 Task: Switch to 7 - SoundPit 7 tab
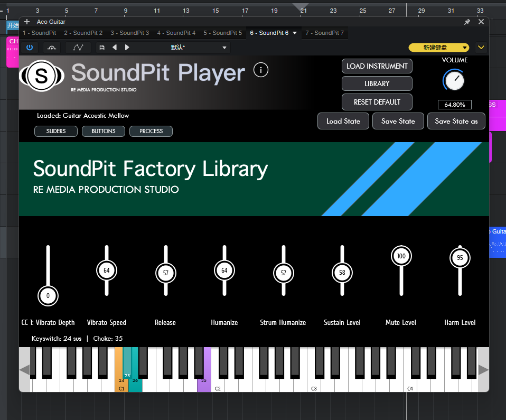pyautogui.click(x=325, y=33)
